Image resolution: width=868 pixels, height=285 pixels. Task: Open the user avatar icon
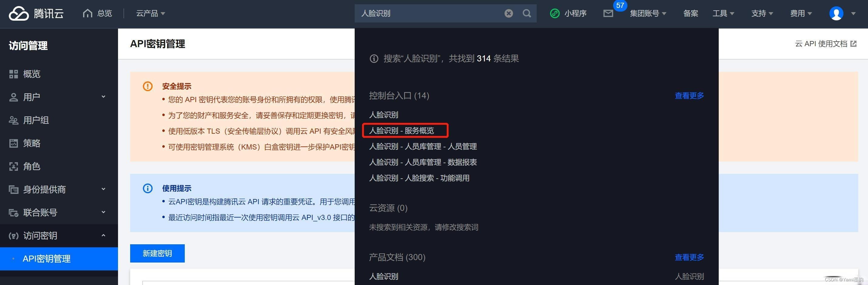pyautogui.click(x=836, y=13)
